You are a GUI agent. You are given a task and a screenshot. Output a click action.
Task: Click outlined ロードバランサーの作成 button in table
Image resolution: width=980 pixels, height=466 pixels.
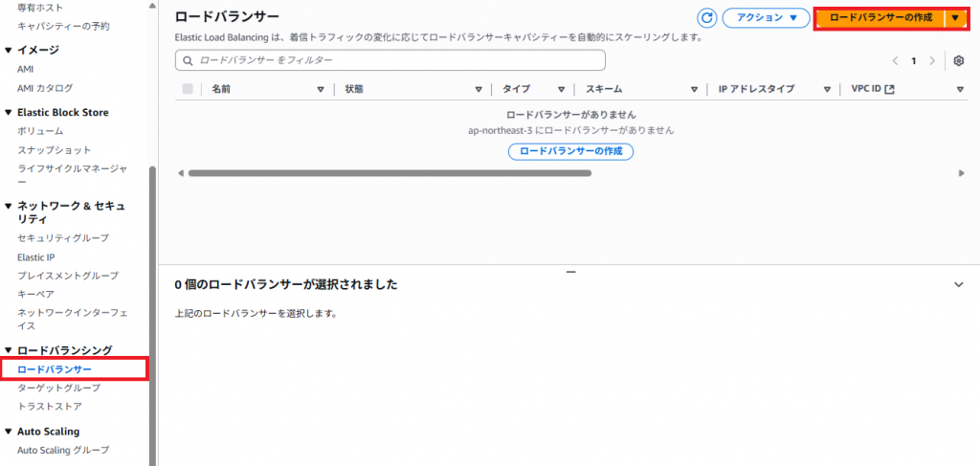(x=570, y=151)
